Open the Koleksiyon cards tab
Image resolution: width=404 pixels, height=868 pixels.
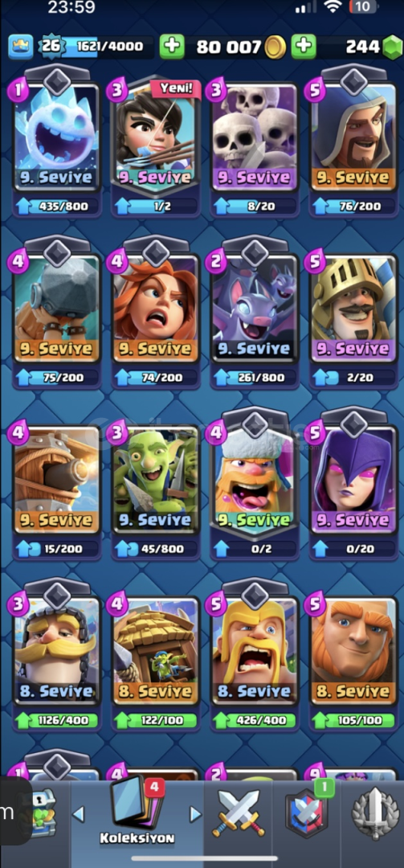coord(137,813)
